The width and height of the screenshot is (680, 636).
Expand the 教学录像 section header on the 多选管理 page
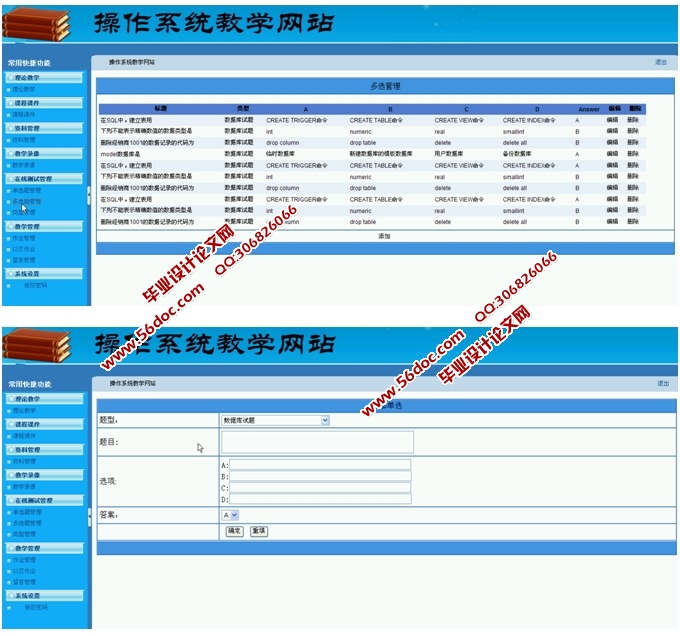click(44, 153)
